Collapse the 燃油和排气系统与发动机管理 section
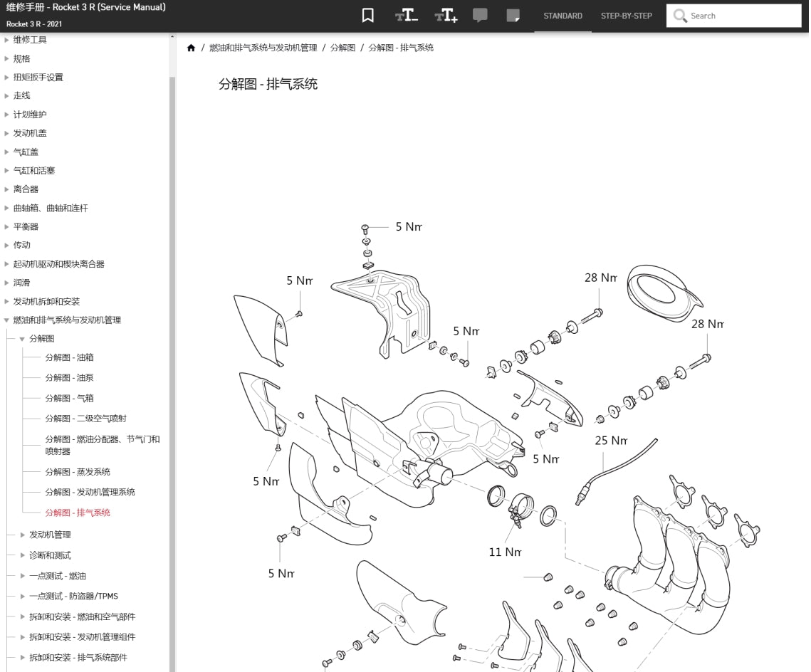This screenshot has width=811, height=672. pyautogui.click(x=6, y=320)
